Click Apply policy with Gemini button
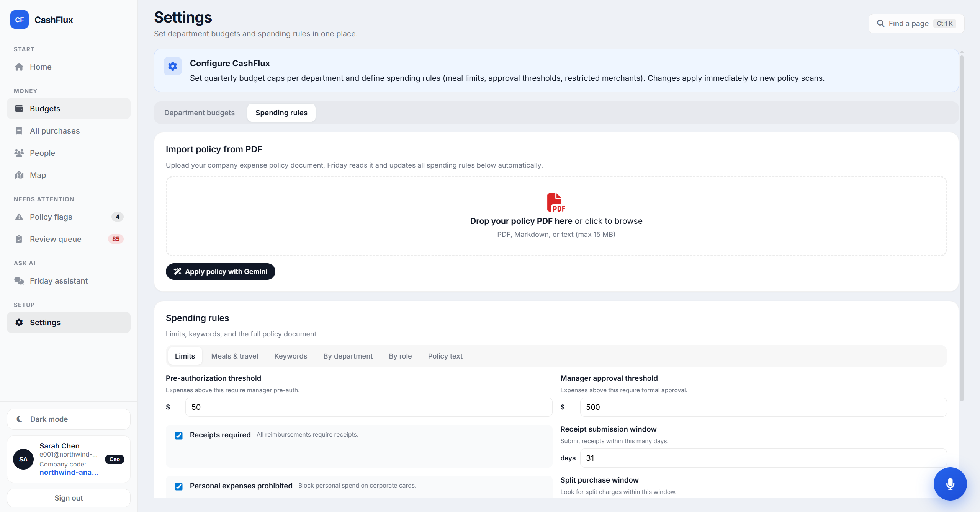Image resolution: width=980 pixels, height=512 pixels. 220,271
